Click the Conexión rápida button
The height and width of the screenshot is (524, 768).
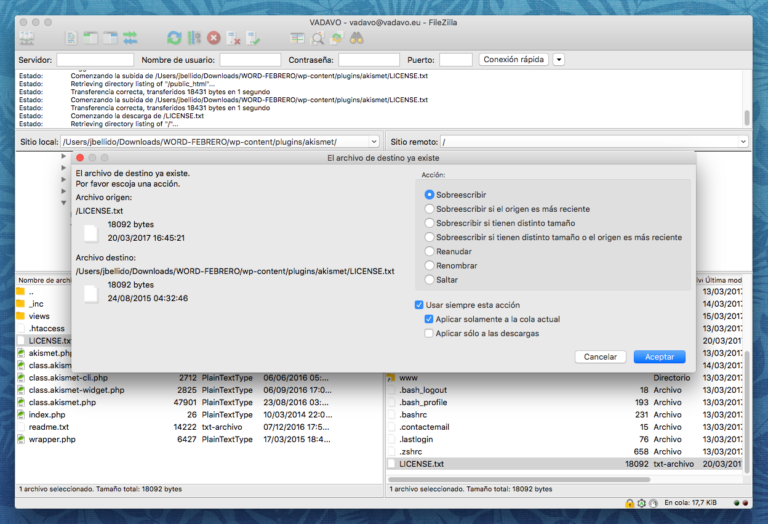[513, 60]
